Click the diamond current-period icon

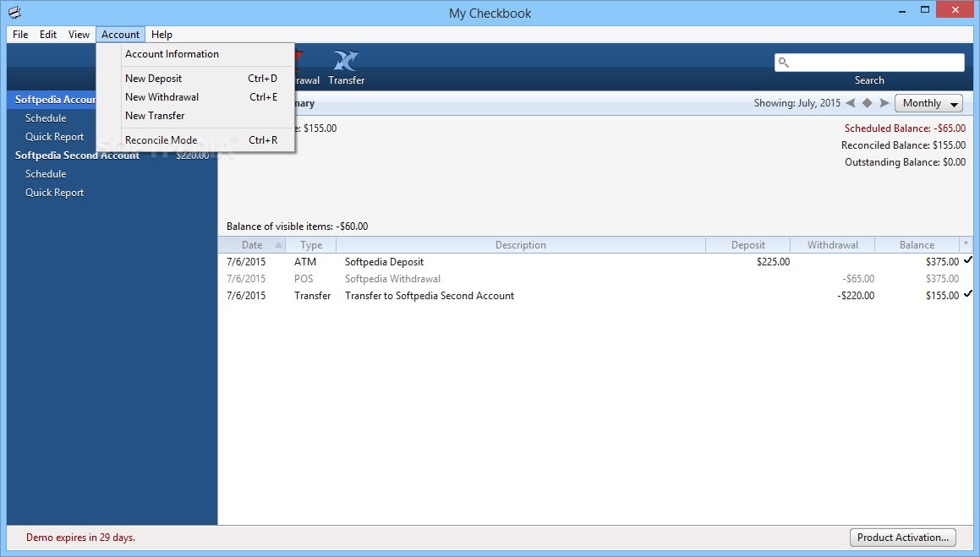[x=867, y=103]
